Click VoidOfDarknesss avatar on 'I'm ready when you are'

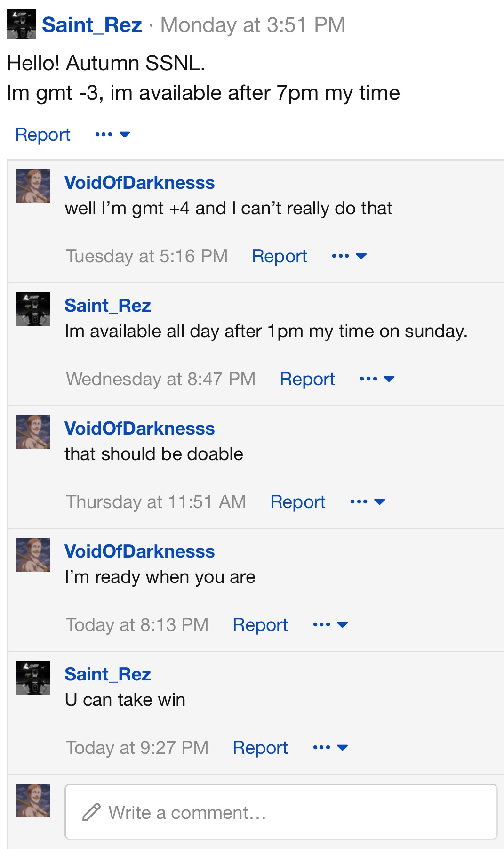(33, 555)
